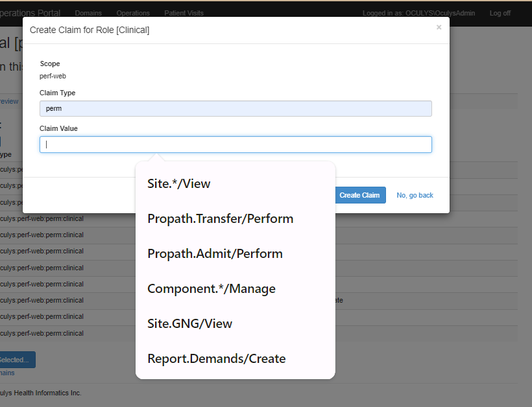Open Operations in the top navigation bar
Screen dimensions: 532x407
coord(133,13)
